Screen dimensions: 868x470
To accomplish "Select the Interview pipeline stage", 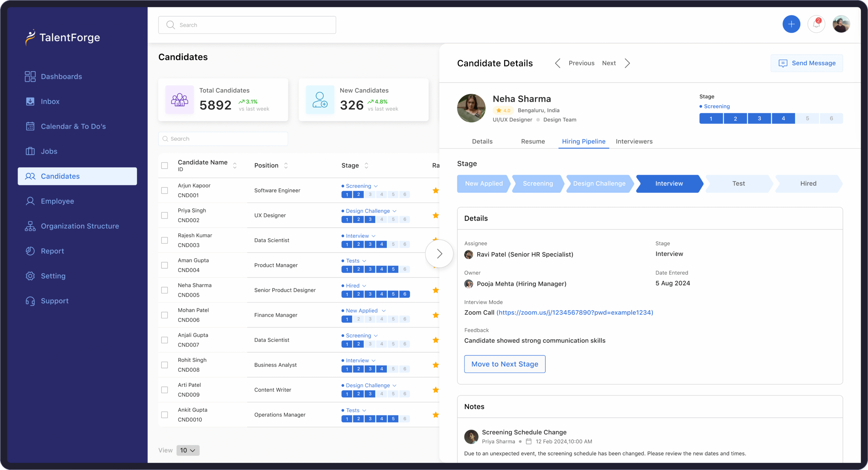I will 669,184.
